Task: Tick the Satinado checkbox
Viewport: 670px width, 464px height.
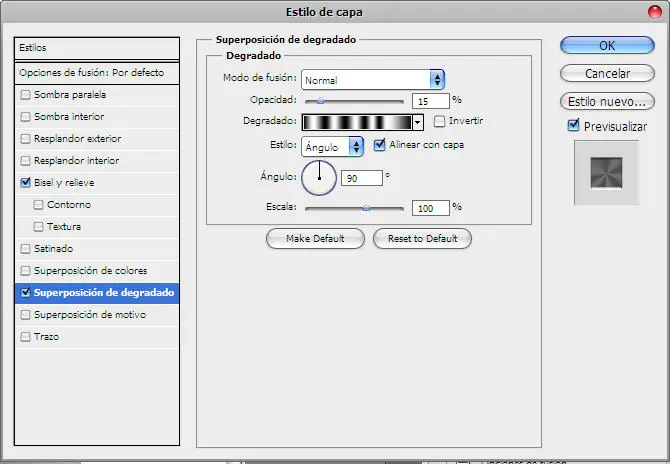Action: 26,249
